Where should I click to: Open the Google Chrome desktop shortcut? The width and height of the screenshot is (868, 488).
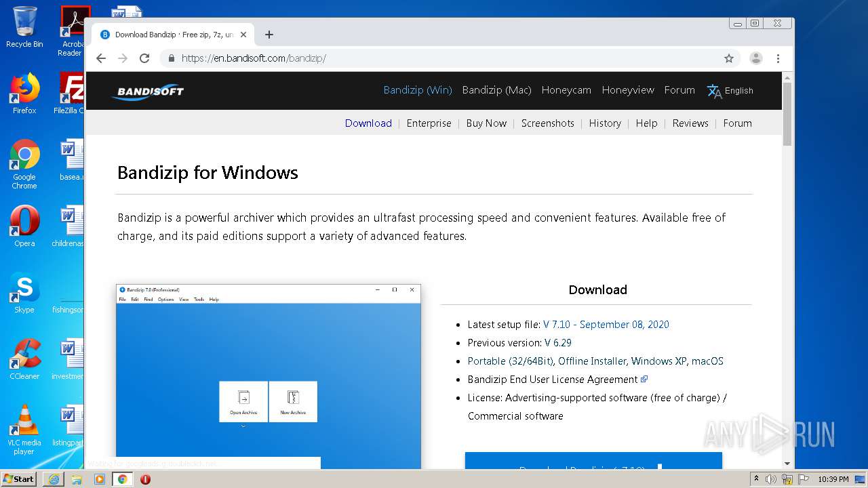point(24,164)
